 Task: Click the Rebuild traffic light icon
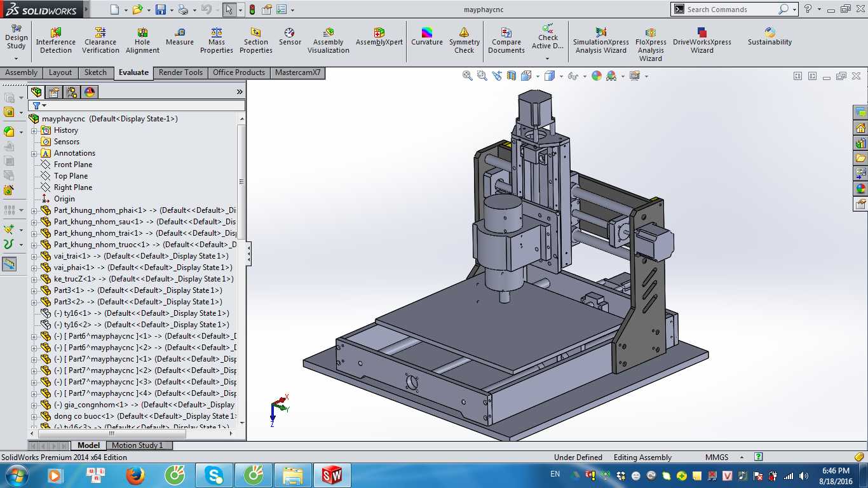[x=252, y=10]
